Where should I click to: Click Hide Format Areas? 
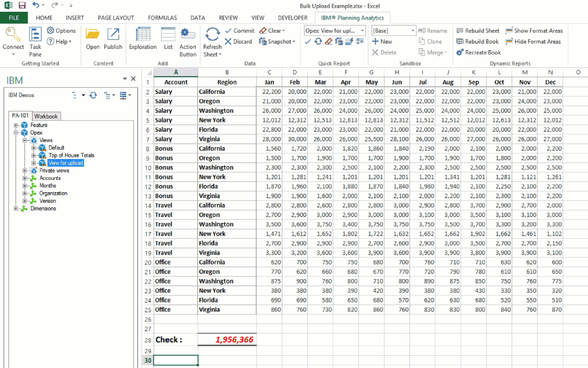tap(533, 42)
